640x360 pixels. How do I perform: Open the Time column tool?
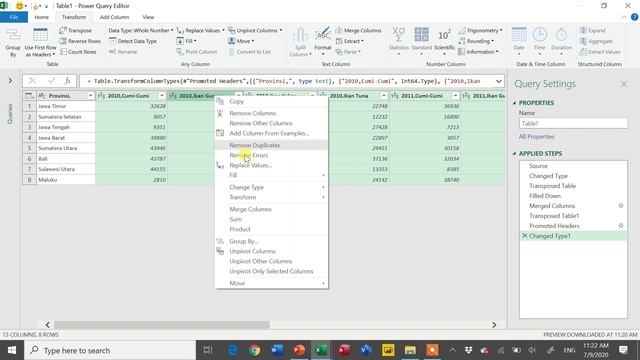(x=540, y=42)
